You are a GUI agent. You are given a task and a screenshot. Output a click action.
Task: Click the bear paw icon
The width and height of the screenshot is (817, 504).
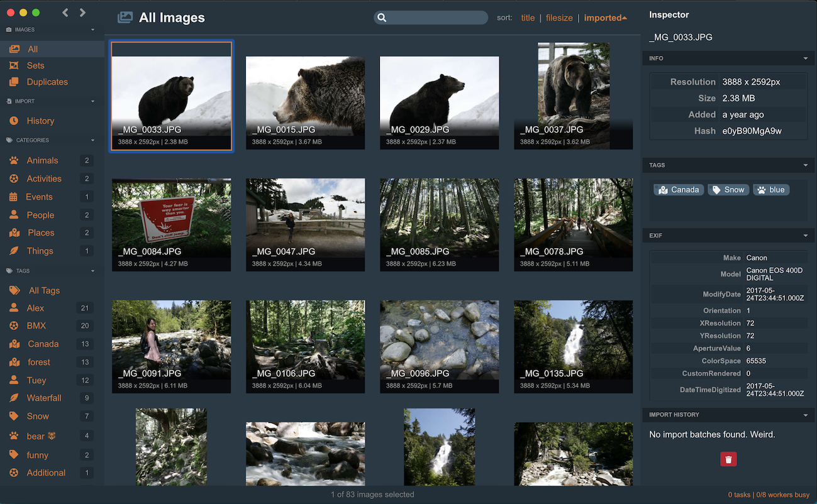(x=14, y=436)
